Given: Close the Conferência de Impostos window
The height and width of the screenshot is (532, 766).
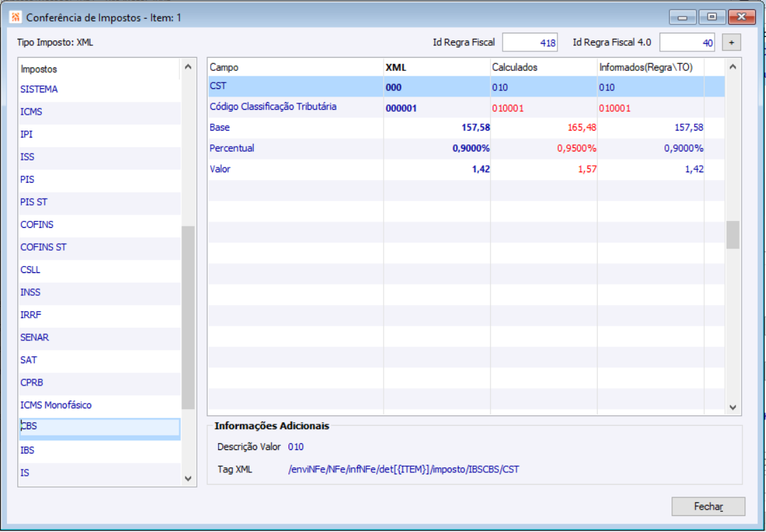Looking at the screenshot, I should tap(742, 17).
